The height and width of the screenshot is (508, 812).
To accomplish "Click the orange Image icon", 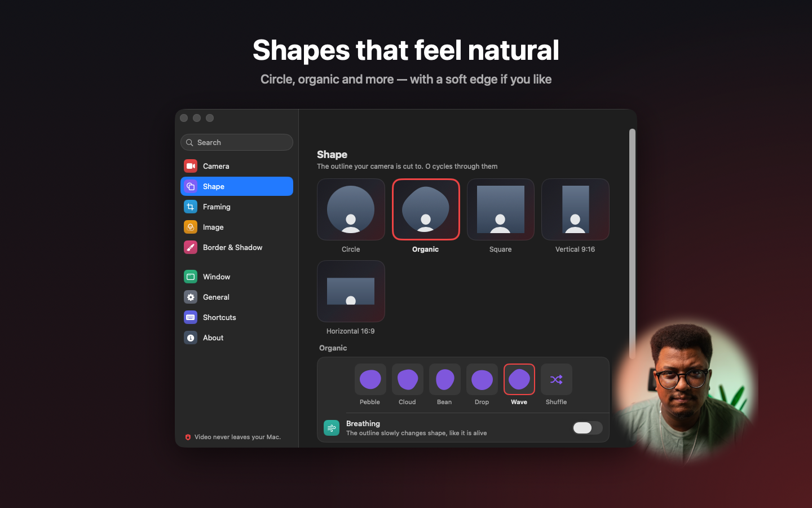I will point(191,227).
